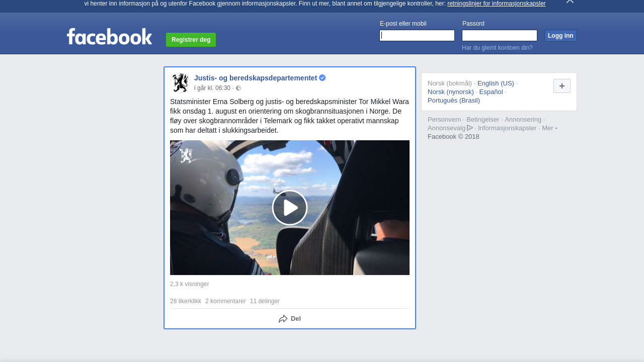Click the post timestamp i går kl. 06:30
644x362 pixels.
point(212,88)
